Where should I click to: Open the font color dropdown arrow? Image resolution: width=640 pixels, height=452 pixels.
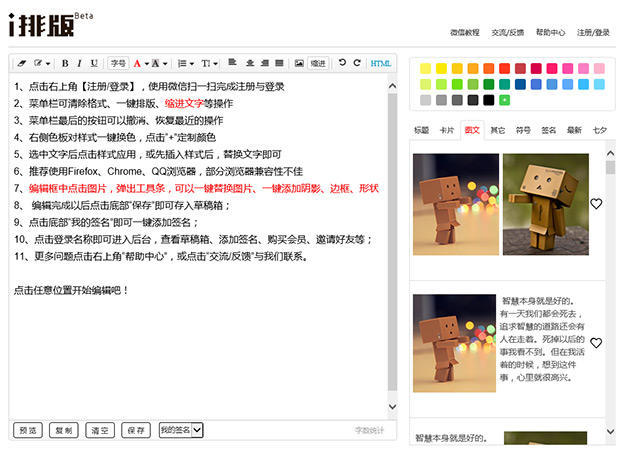point(149,63)
